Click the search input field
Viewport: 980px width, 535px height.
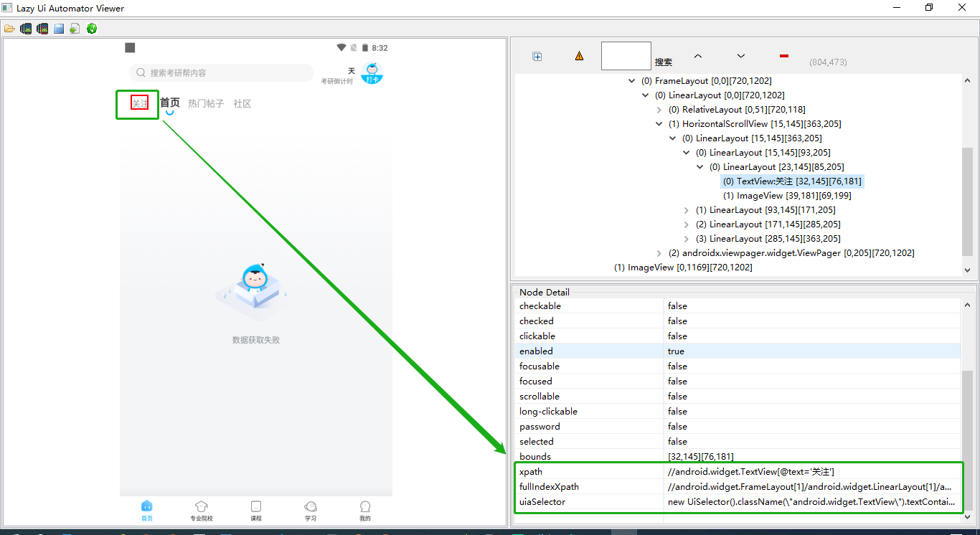coord(625,56)
